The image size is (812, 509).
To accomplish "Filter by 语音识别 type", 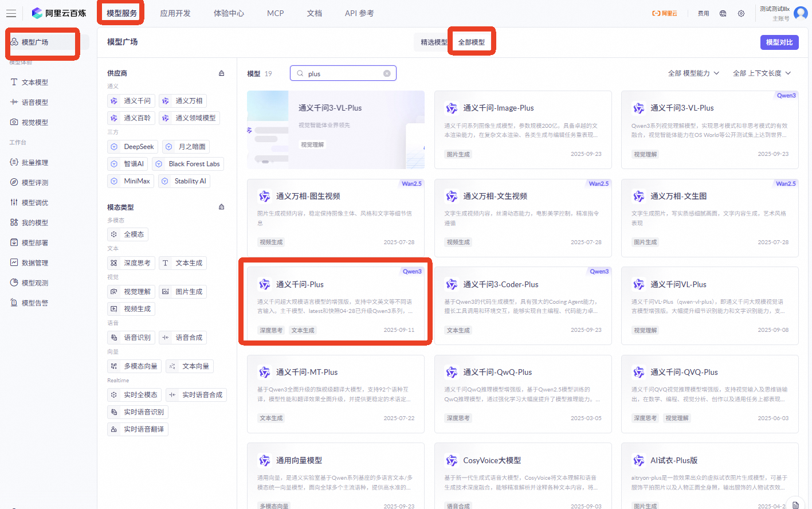I will click(131, 338).
